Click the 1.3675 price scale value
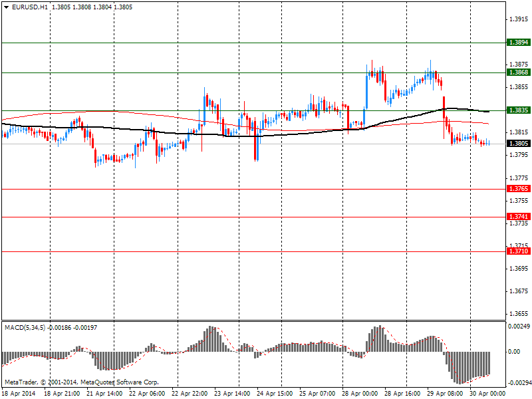 pyautogui.click(x=519, y=291)
